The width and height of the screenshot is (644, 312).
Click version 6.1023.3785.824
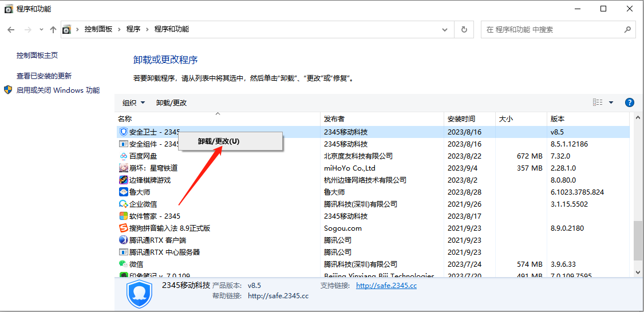(x=577, y=192)
